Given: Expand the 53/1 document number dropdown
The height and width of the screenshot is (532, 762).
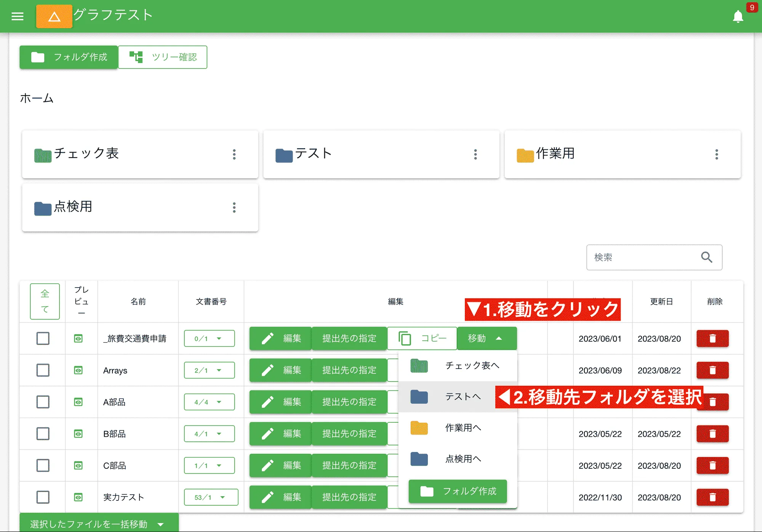Looking at the screenshot, I should click(210, 497).
